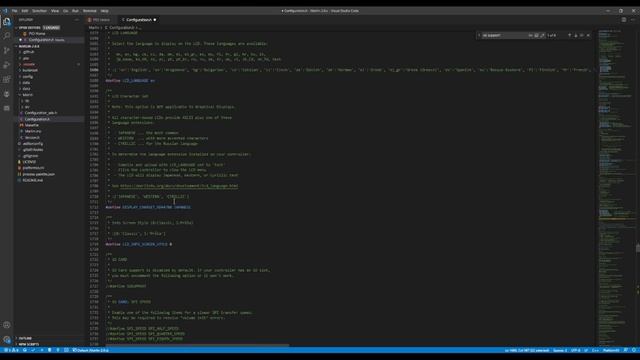Switch to the Configuration.h editor tab

tap(138, 20)
